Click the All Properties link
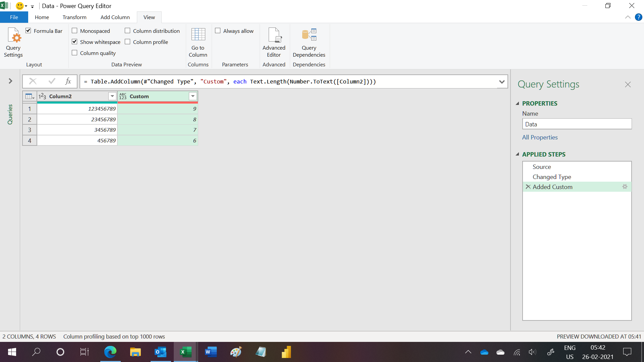 click(x=540, y=137)
